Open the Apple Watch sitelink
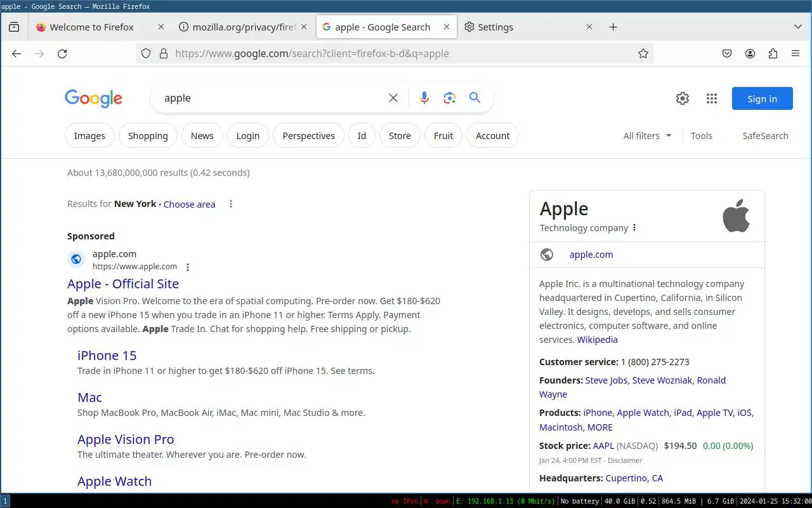 pyautogui.click(x=115, y=481)
